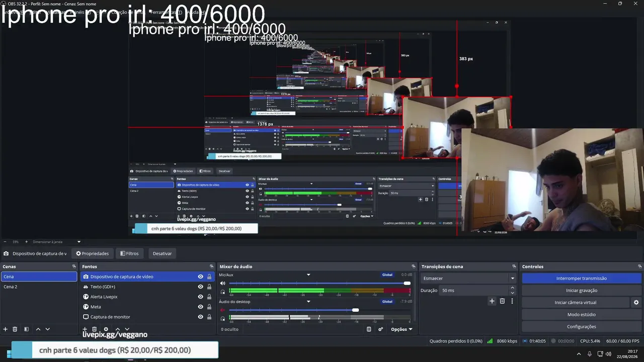Add a new source in the Fontes panel
The height and width of the screenshot is (362, 644).
(x=85, y=329)
